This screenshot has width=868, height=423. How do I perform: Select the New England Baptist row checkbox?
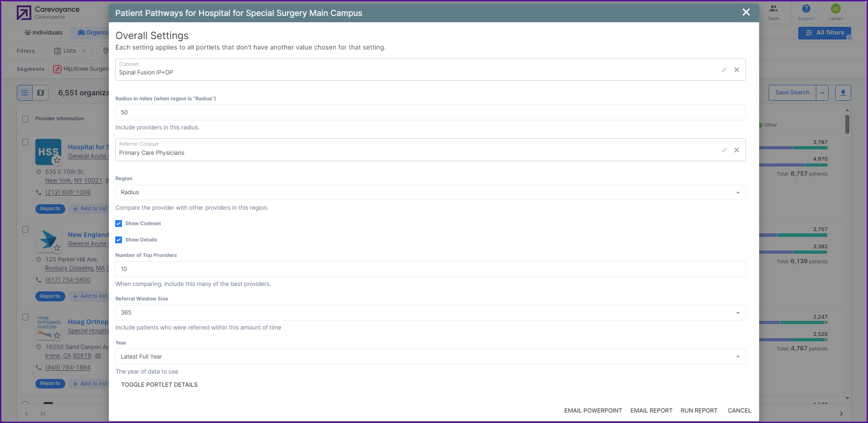(x=25, y=230)
